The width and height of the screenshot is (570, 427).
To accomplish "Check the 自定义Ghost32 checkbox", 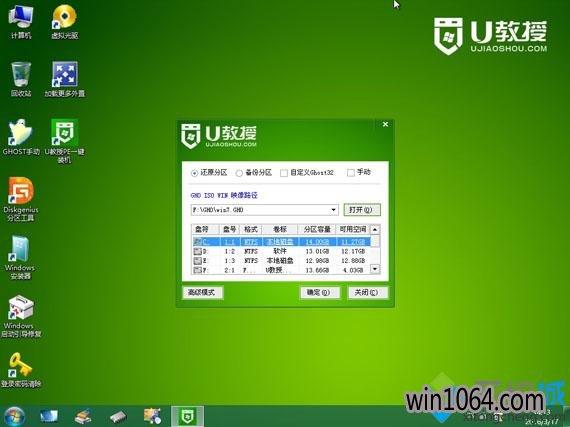I will click(284, 173).
